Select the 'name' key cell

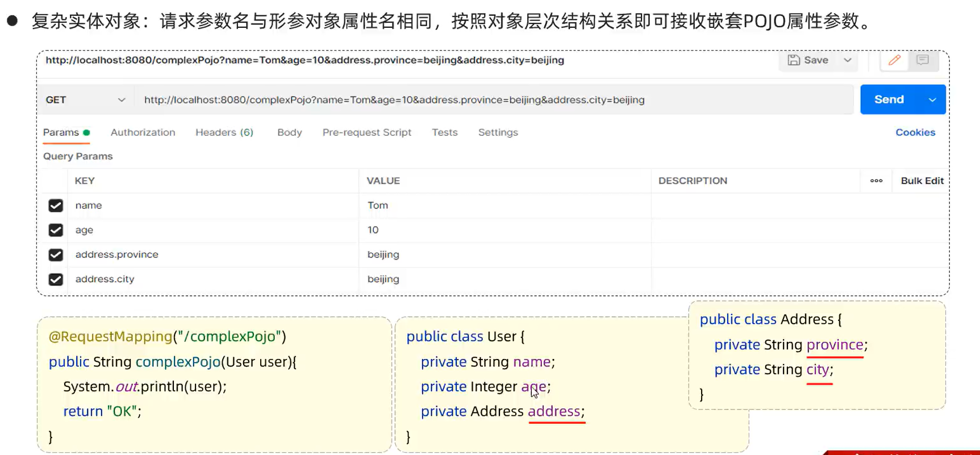[213, 206]
